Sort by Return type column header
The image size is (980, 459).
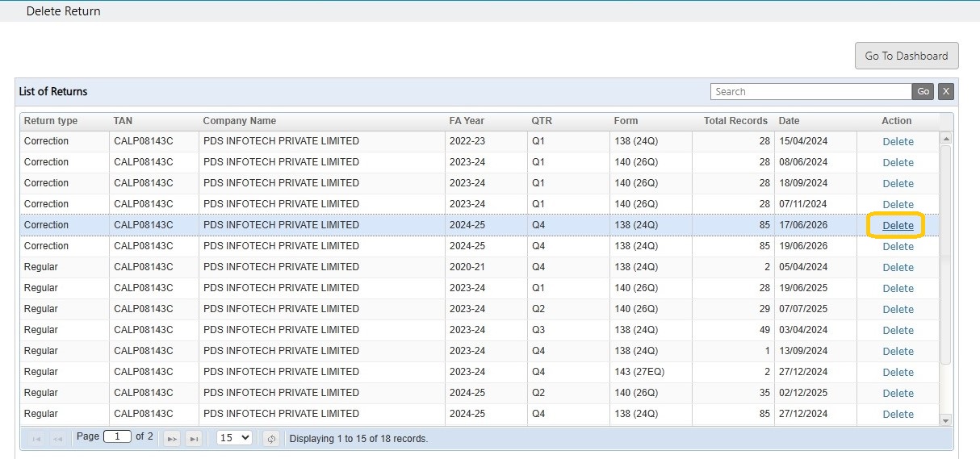(x=51, y=121)
